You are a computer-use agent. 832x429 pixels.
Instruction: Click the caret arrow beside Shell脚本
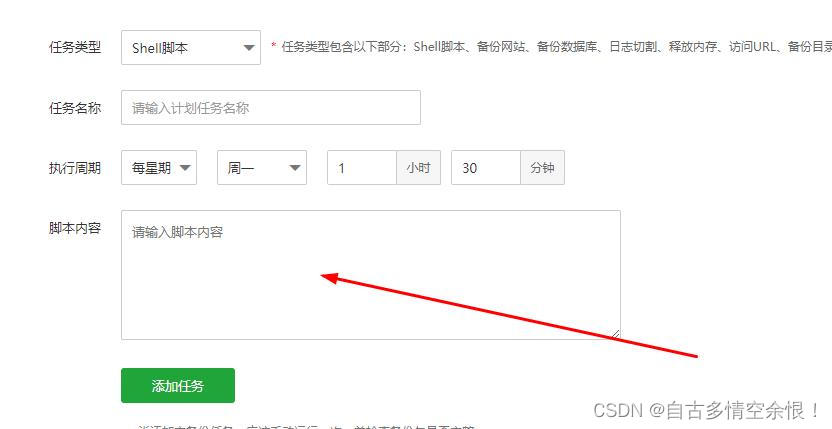click(248, 48)
